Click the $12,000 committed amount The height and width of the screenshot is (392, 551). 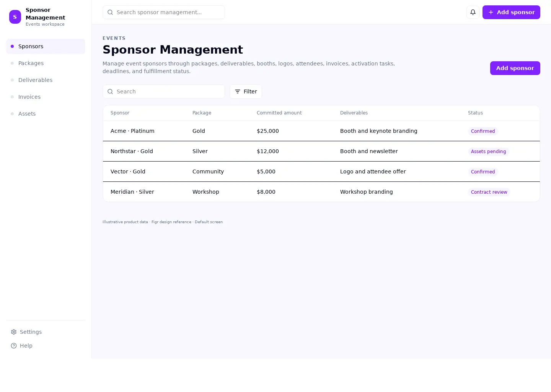pyautogui.click(x=268, y=151)
